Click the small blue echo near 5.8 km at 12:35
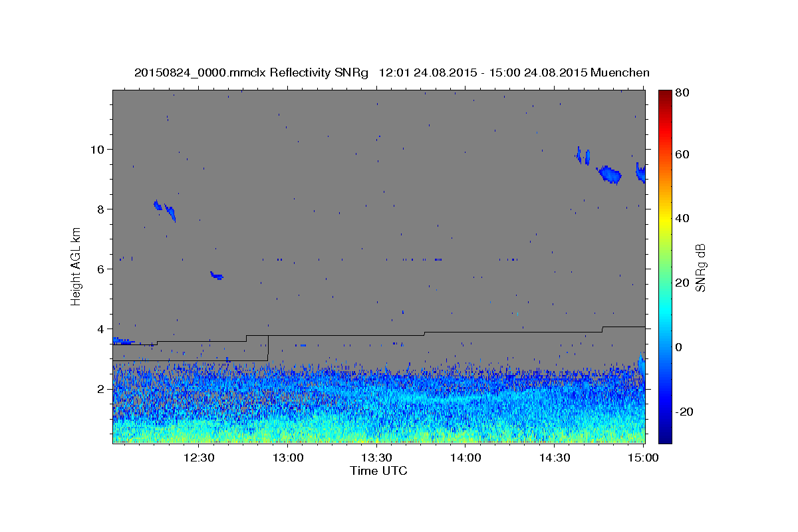This screenshot has height=532, width=798. [x=217, y=275]
